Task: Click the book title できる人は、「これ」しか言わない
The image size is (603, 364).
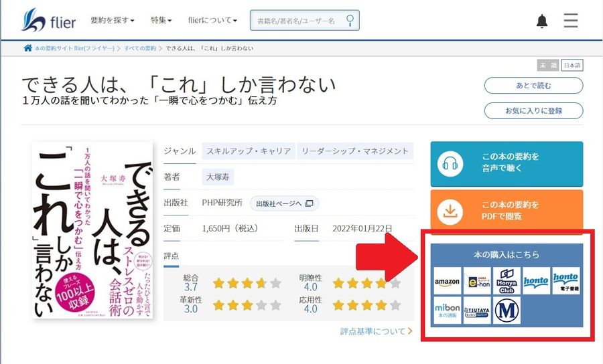Action: coord(179,84)
